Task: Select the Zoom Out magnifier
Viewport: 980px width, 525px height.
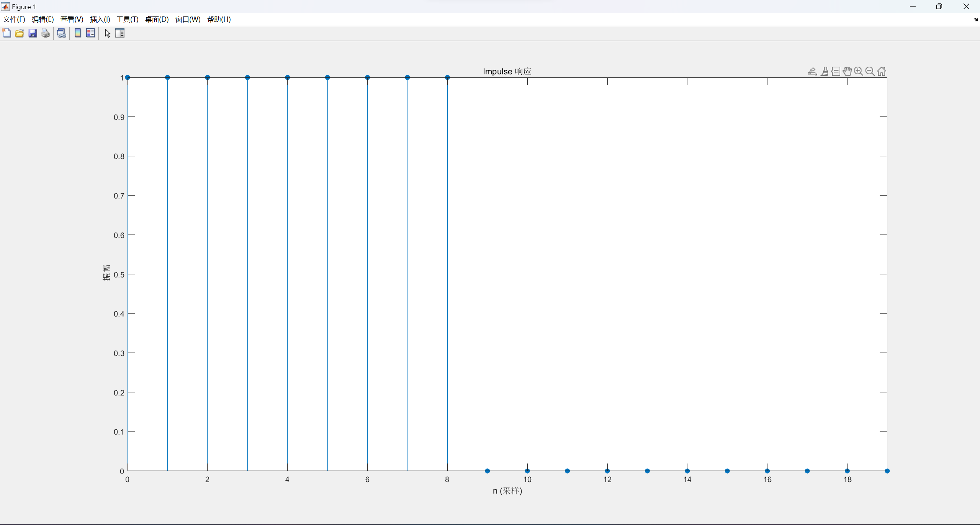Action: pyautogui.click(x=870, y=71)
